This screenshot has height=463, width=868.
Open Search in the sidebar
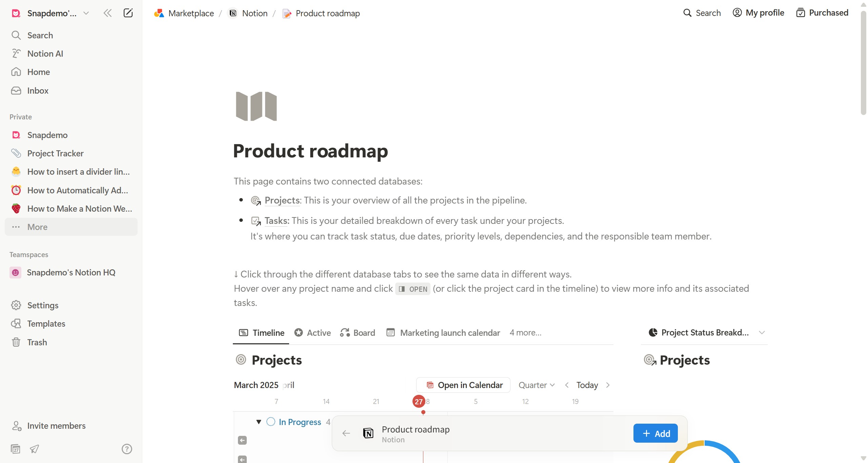(71, 35)
